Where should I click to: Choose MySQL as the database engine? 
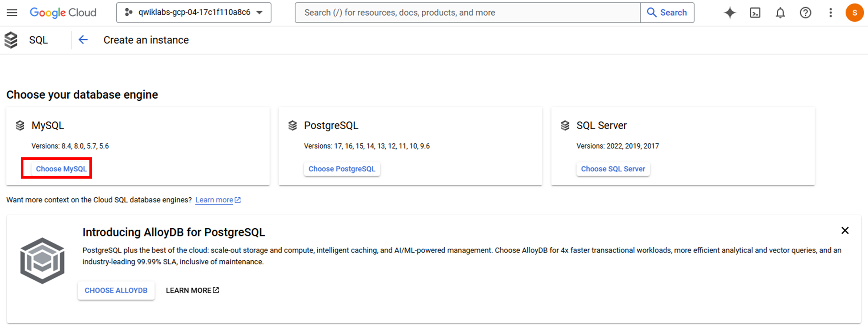(61, 169)
